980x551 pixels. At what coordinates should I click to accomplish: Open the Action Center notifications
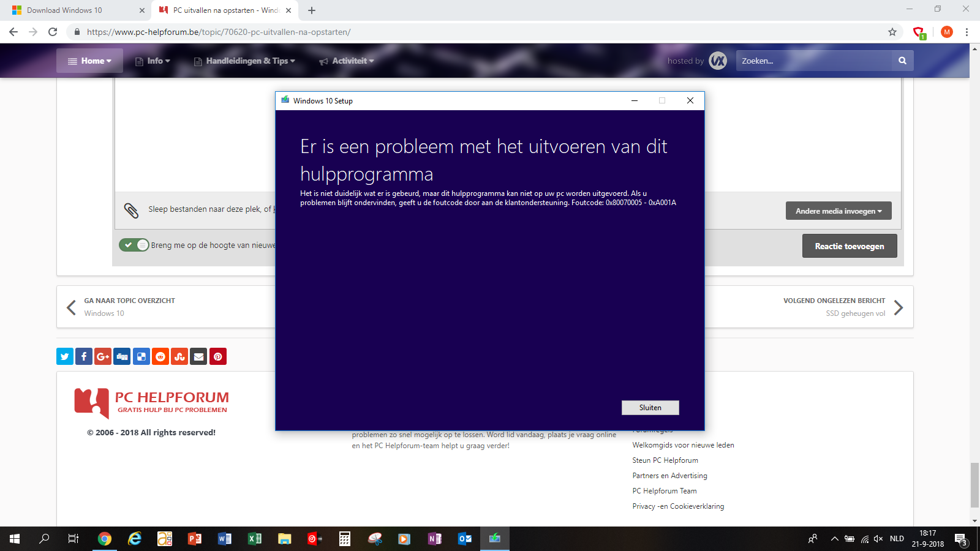tap(962, 539)
